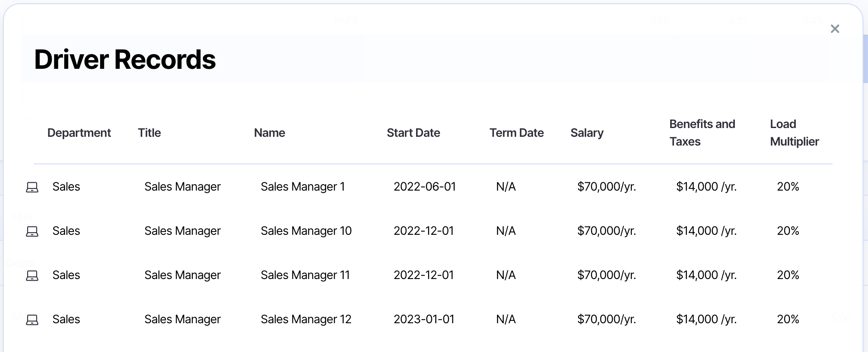Image resolution: width=868 pixels, height=352 pixels.
Task: Click Sales Manager 1 start date 2022-06-01
Action: pos(424,186)
